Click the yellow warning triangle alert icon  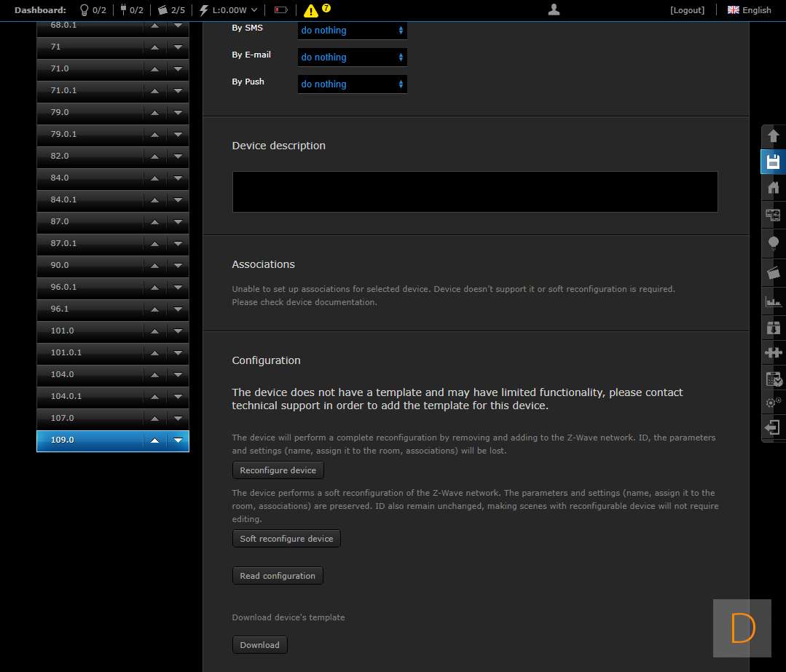(x=311, y=11)
